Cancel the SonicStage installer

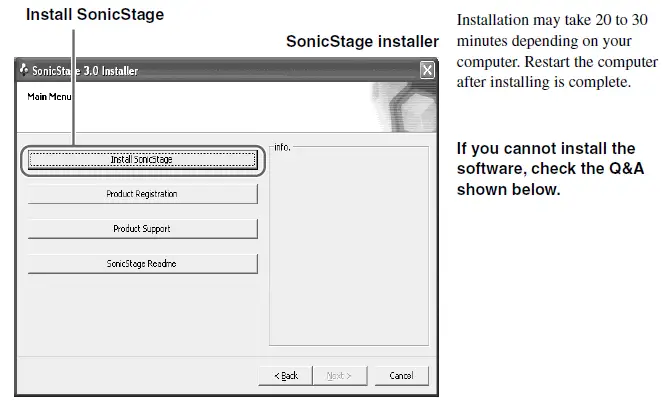point(401,376)
